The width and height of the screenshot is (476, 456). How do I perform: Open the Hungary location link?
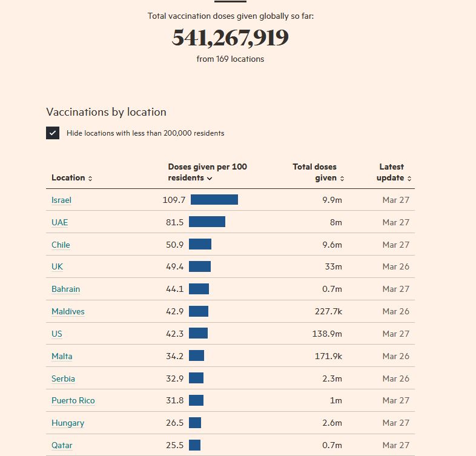pos(67,423)
